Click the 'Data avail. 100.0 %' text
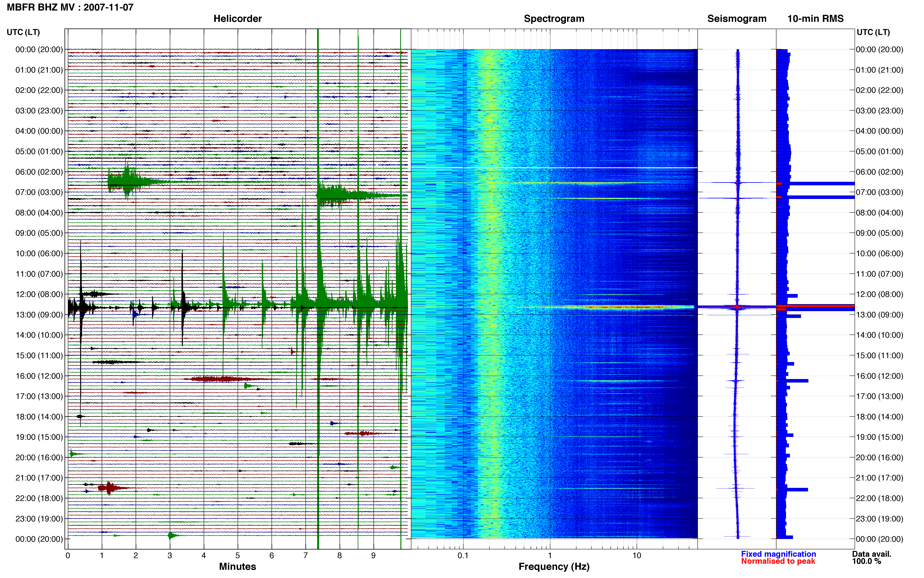This screenshot has height=578, width=924. (x=872, y=557)
